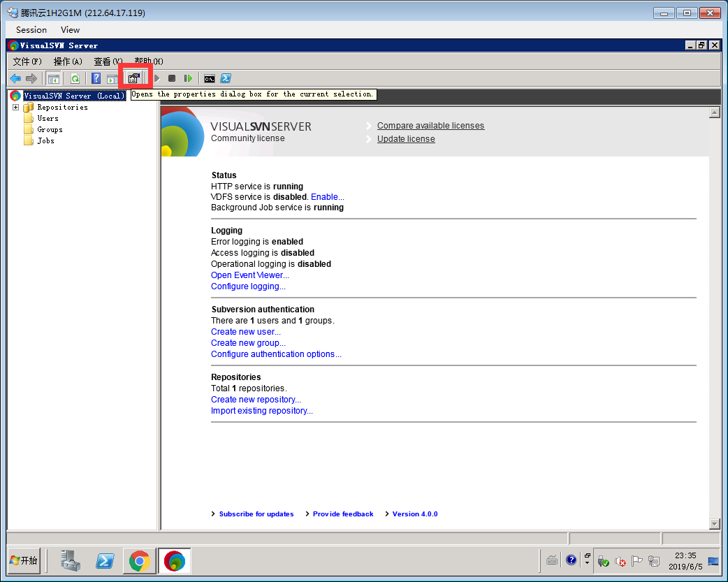The image size is (728, 582).
Task: Restart the service using the restart toolbar icon
Action: [189, 78]
